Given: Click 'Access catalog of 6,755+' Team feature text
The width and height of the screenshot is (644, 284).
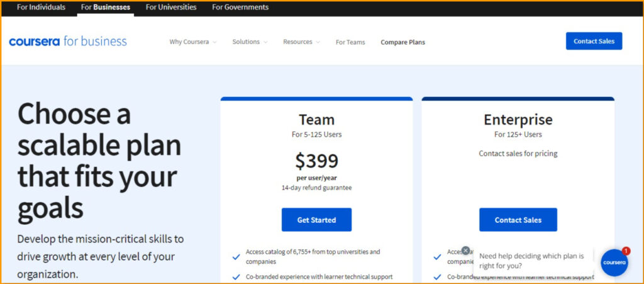Looking at the screenshot, I should (x=313, y=256).
